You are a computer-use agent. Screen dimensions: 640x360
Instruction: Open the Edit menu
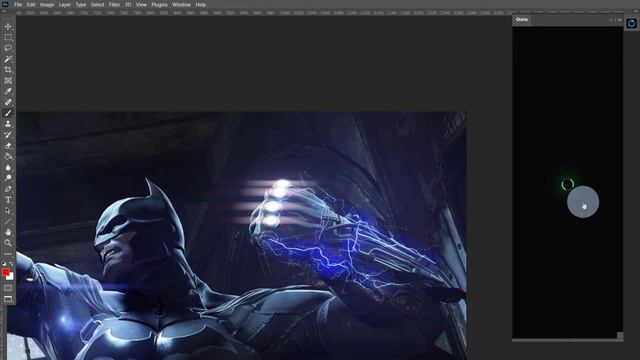coord(31,5)
